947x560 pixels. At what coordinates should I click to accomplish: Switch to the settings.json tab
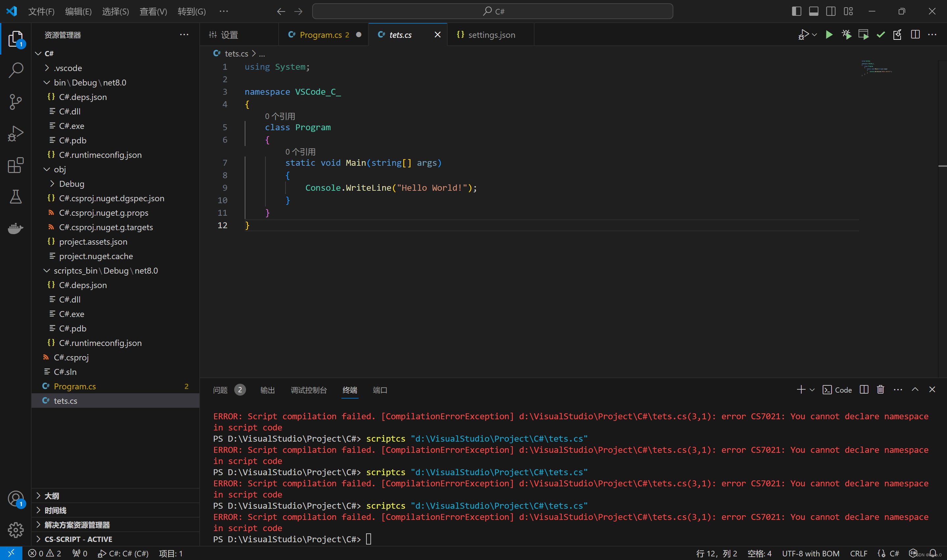(491, 35)
